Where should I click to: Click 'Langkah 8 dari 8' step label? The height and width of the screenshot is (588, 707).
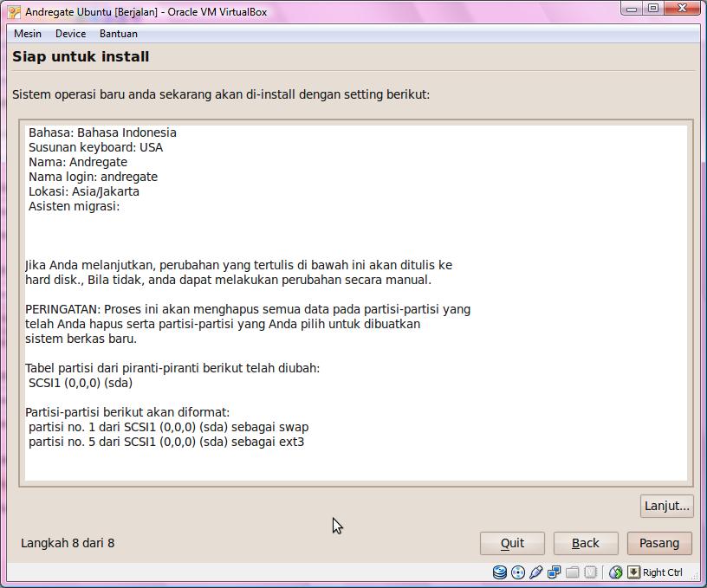click(68, 543)
